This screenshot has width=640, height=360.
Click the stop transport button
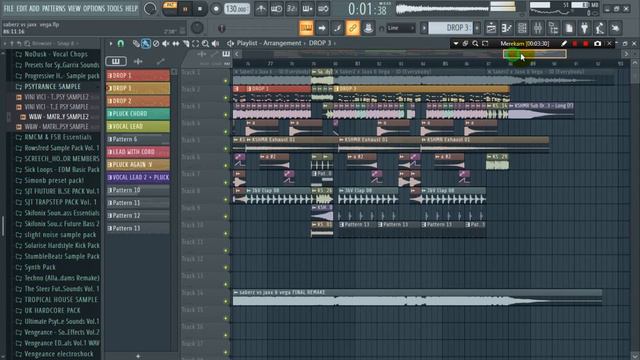(x=200, y=9)
